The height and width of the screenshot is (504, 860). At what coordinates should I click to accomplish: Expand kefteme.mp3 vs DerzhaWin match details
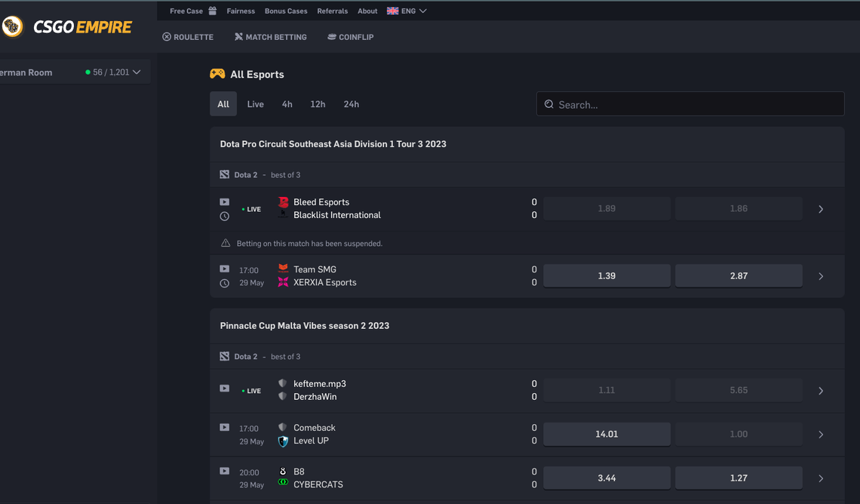click(x=821, y=391)
